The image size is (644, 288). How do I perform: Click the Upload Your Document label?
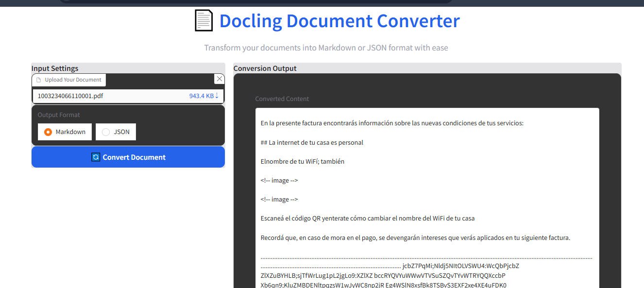[x=73, y=80]
